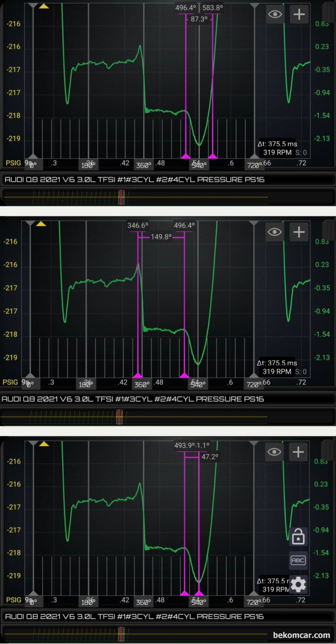Click the 47.2° delta angle readout
This screenshot has height=644, width=336.
coord(210,457)
